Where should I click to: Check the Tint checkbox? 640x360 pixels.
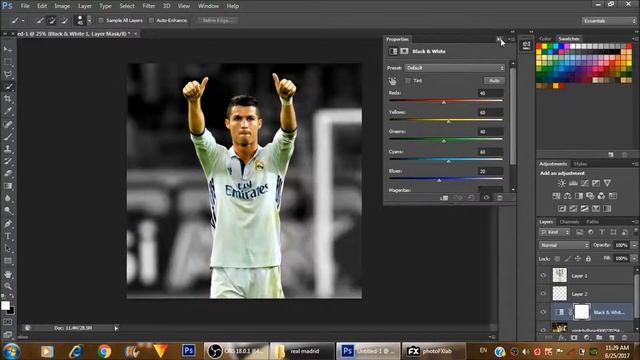[408, 81]
